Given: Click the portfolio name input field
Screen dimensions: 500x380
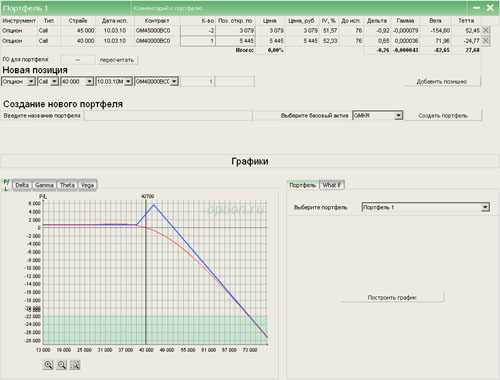Looking at the screenshot, I should point(168,116).
